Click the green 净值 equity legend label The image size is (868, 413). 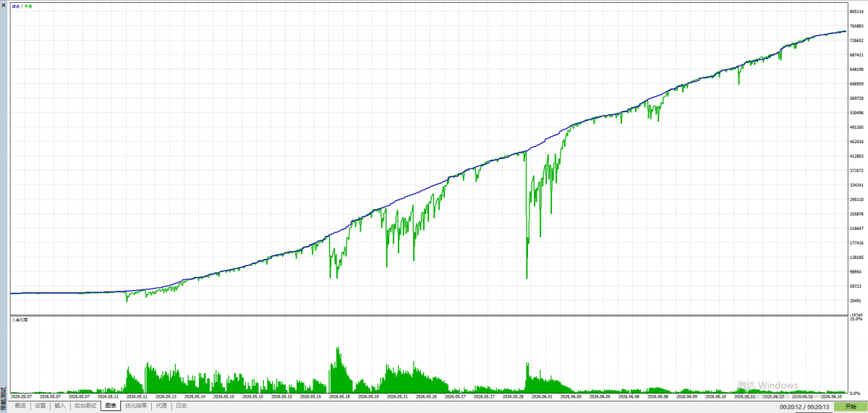point(27,7)
